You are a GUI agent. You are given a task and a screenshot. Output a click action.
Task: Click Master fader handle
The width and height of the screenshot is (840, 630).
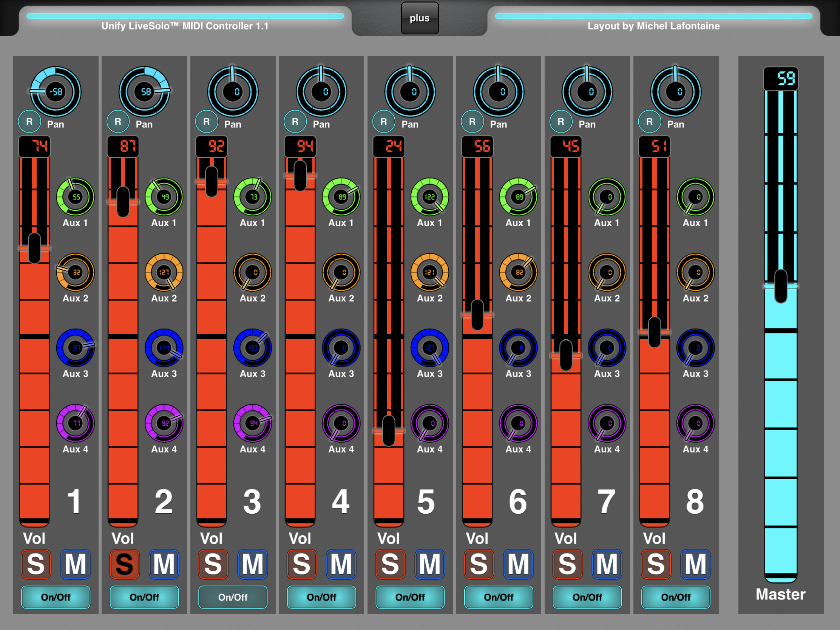781,286
